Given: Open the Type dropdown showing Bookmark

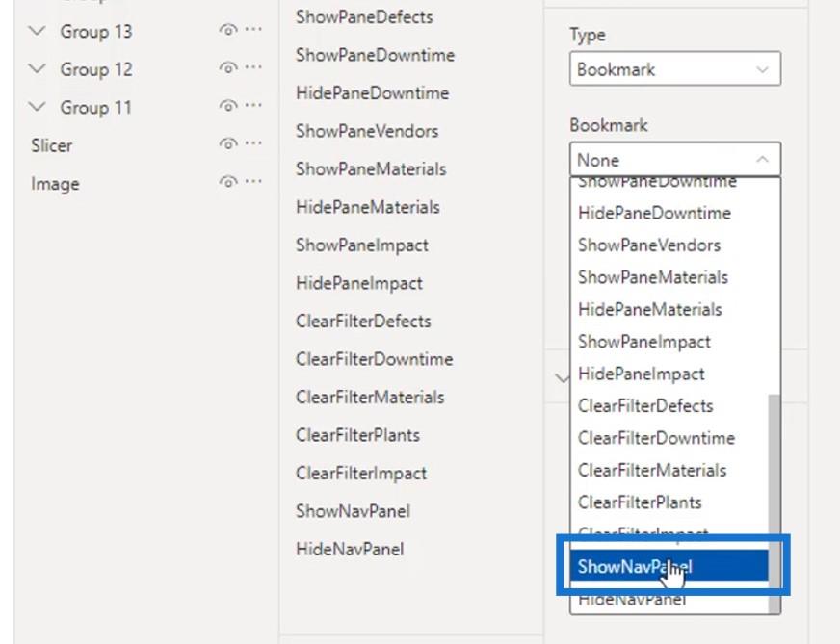Looking at the screenshot, I should click(x=675, y=68).
